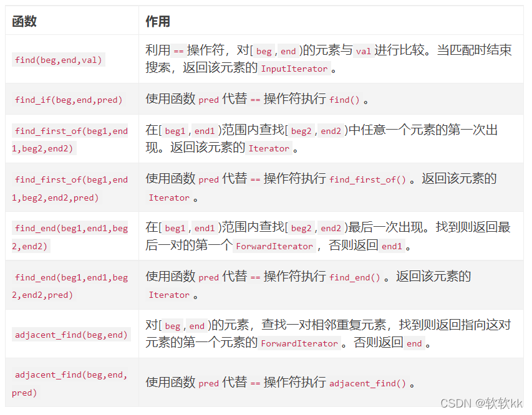Screen dimensions: 532x415
Task: Click end code after 否则返回 in adjacent_find row
Action: pyautogui.click(x=414, y=343)
